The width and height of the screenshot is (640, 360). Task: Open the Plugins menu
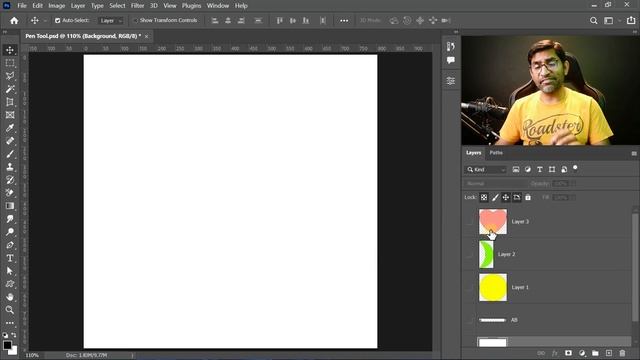point(191,6)
